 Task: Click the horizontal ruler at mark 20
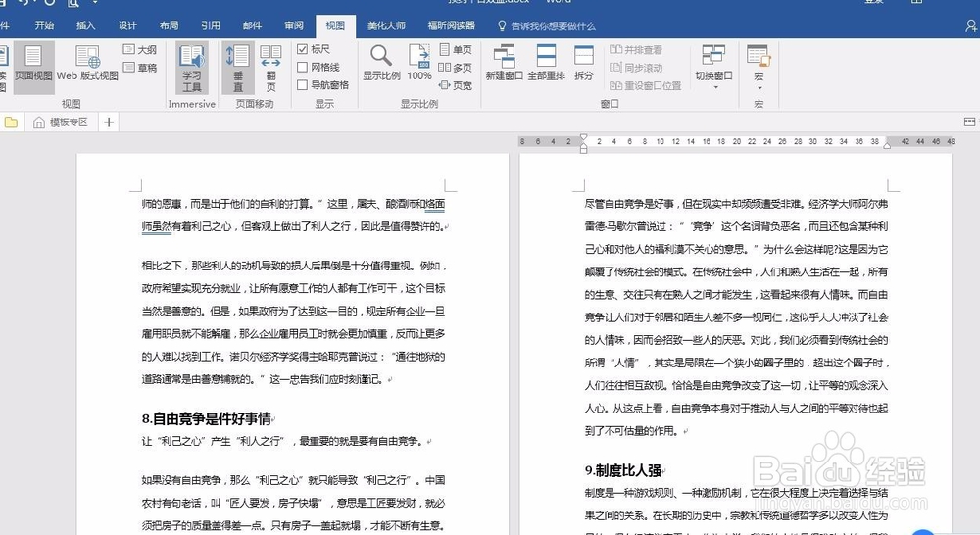pos(737,142)
